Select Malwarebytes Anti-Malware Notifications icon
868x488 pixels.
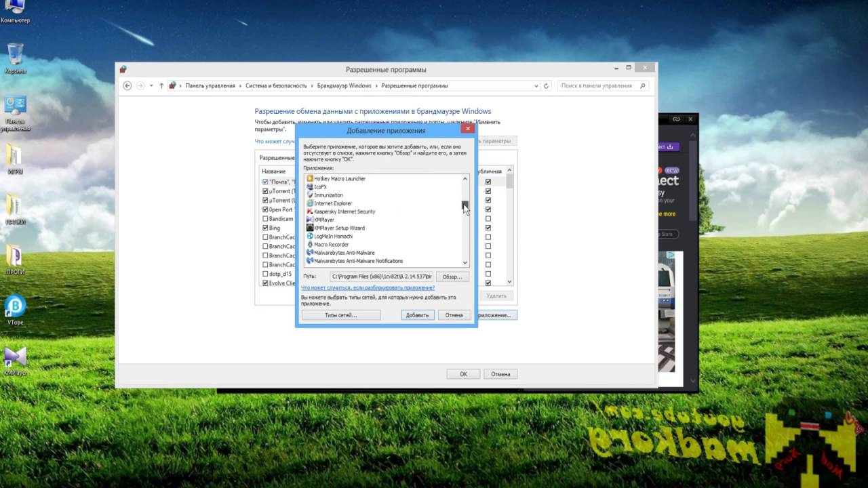coord(310,261)
